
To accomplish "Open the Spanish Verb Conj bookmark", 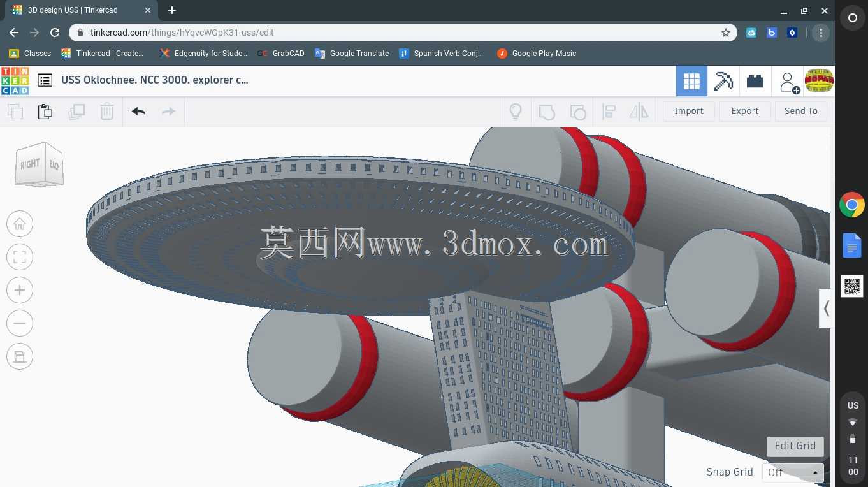I will (441, 54).
